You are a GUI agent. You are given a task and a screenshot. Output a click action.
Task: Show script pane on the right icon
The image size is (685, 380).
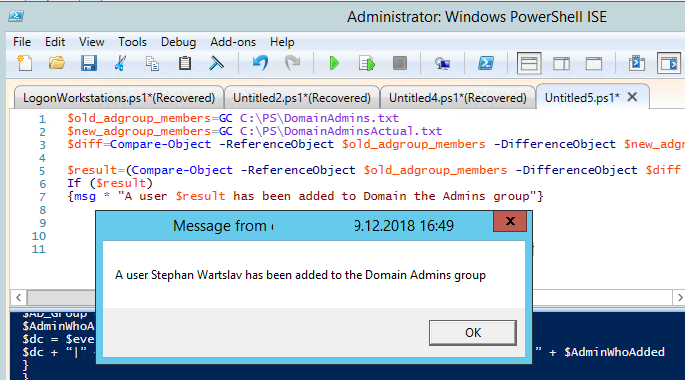pyautogui.click(x=561, y=64)
